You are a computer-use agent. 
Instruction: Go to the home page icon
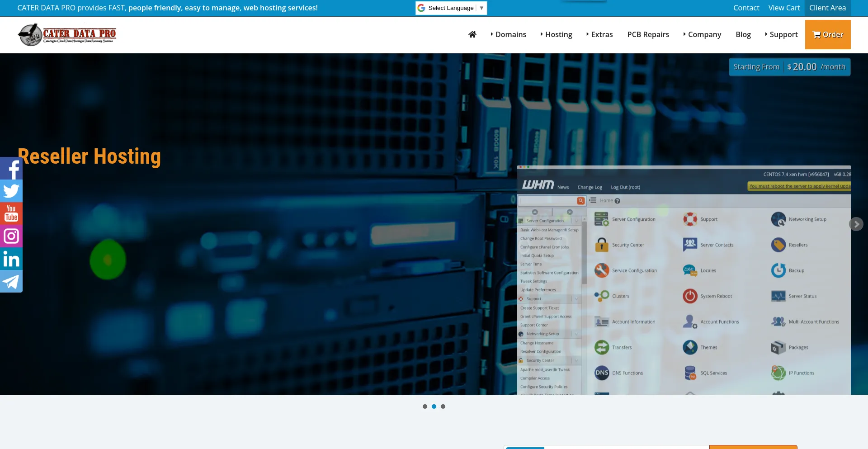tap(472, 34)
